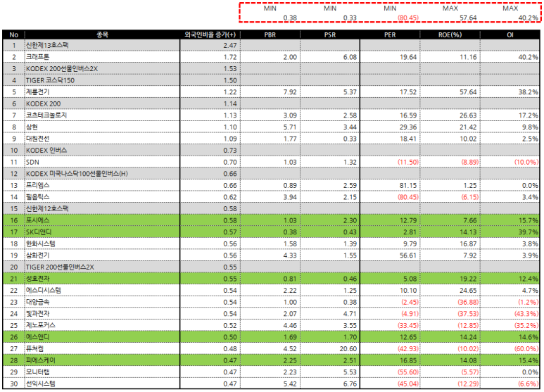Click the PBR column header

(x=270, y=34)
